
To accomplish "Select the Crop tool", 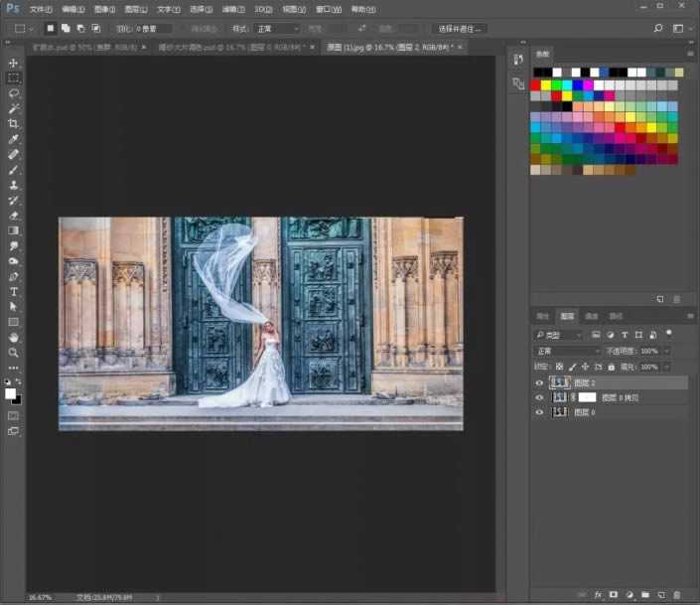I will [13, 123].
